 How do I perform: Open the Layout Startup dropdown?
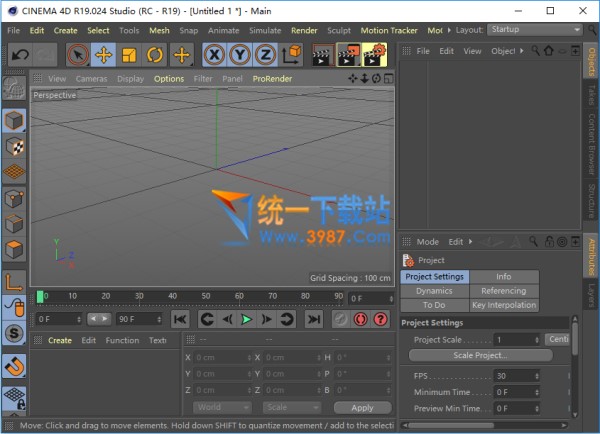(535, 29)
